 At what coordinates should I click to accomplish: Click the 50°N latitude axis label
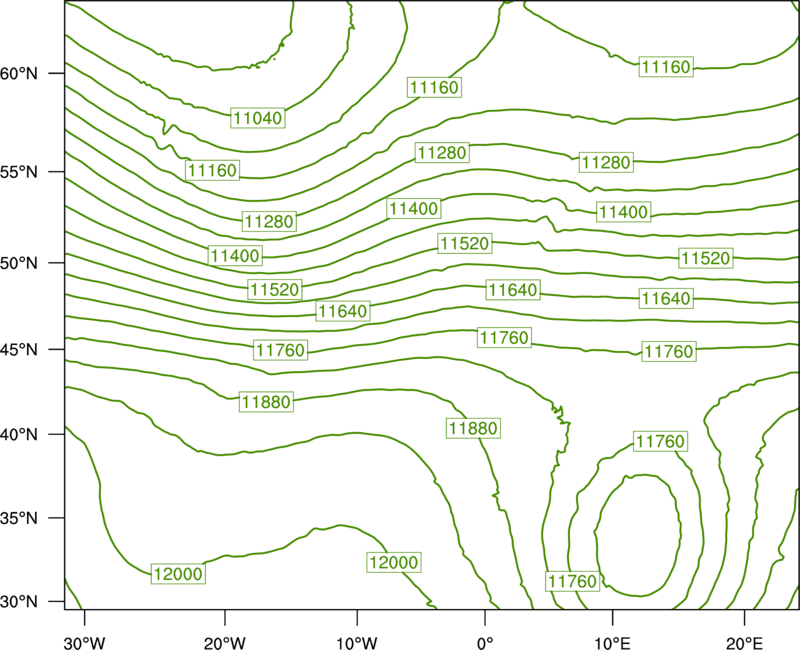point(19,263)
